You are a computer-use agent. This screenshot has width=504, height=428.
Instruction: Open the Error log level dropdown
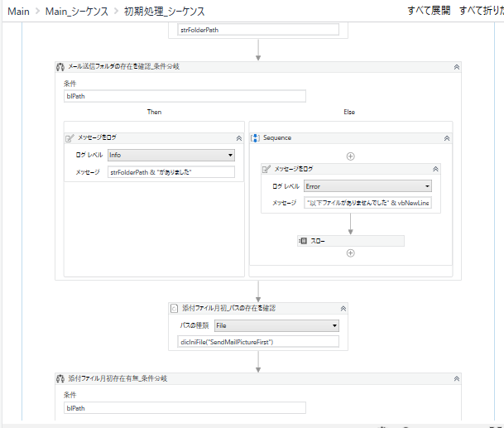click(367, 186)
